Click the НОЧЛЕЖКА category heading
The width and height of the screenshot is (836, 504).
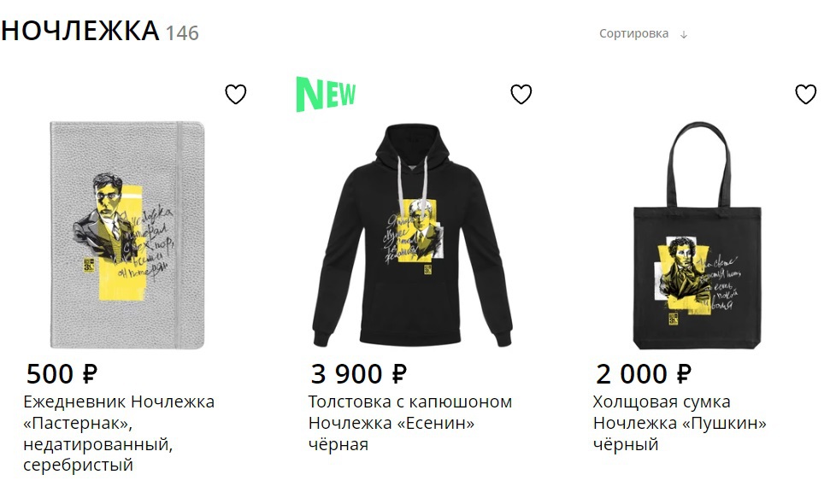tap(79, 31)
